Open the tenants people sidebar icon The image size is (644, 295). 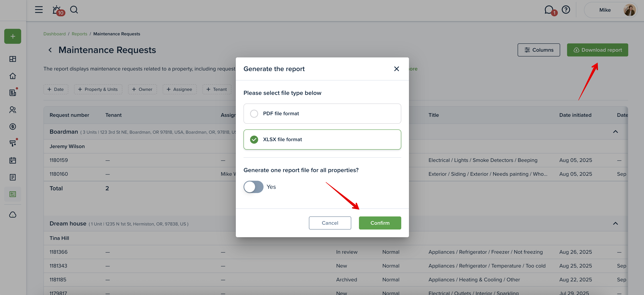point(13,109)
